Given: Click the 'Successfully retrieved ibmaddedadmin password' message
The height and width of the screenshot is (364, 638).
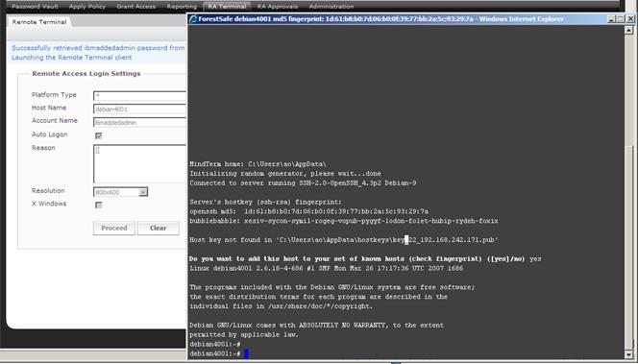Looking at the screenshot, I should pos(98,48).
